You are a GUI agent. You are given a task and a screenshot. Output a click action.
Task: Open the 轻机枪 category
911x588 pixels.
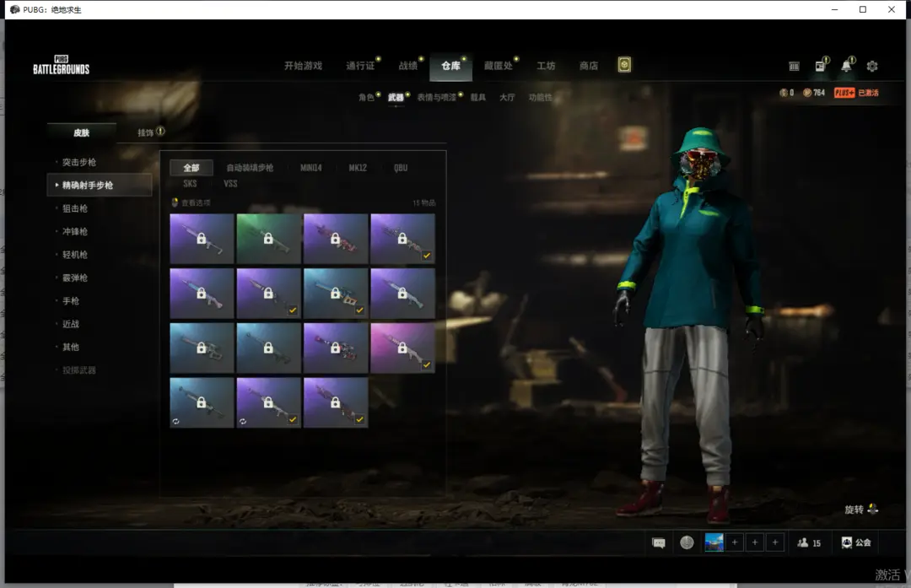click(x=75, y=255)
